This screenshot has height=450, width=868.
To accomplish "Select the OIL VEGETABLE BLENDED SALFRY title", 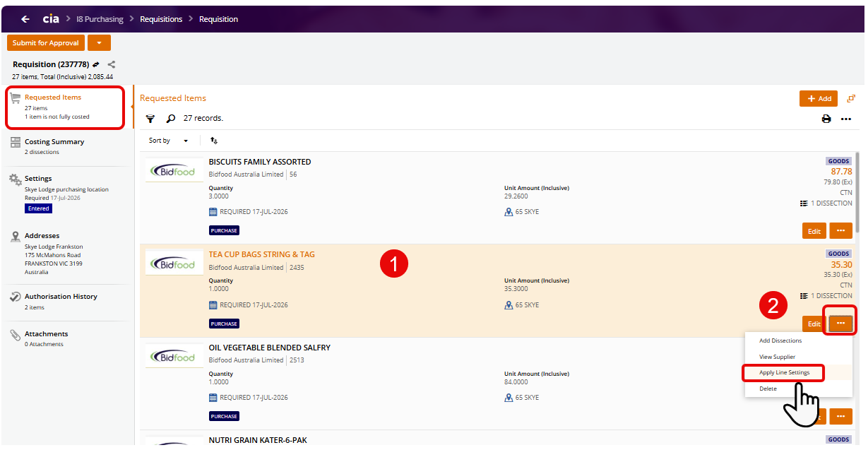I will click(270, 348).
